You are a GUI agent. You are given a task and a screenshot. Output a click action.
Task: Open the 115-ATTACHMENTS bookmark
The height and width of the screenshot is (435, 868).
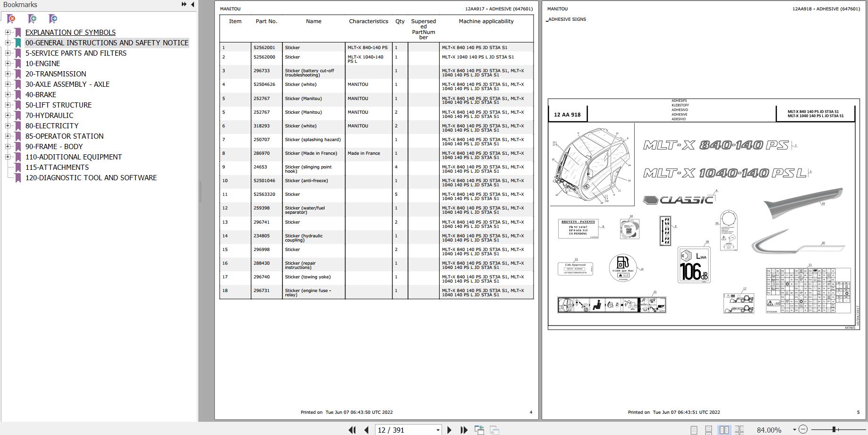pos(57,167)
